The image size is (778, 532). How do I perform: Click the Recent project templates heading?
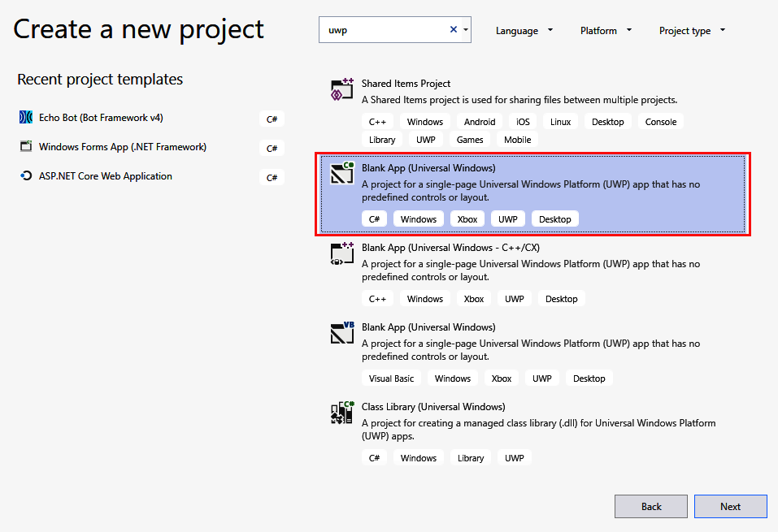point(100,80)
